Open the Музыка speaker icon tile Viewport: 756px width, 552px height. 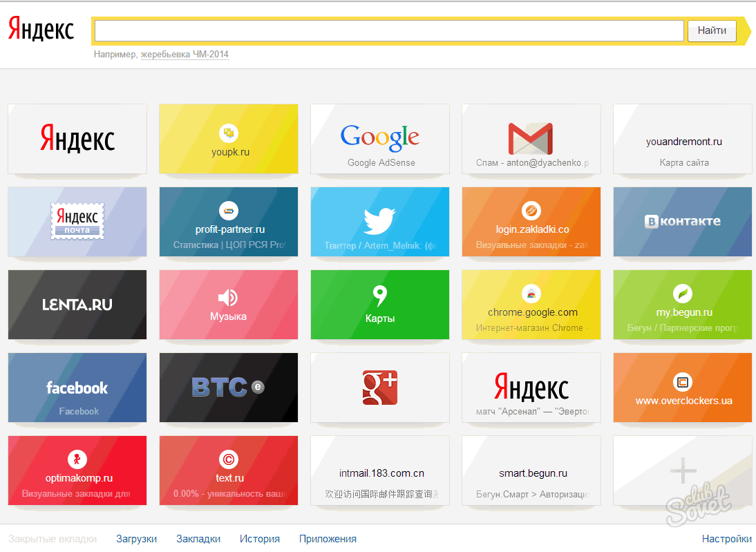[228, 305]
